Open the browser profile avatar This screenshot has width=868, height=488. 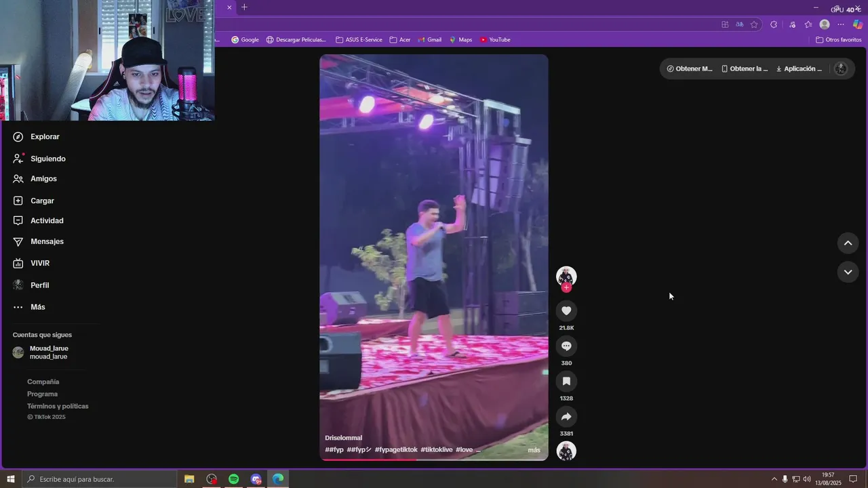point(825,24)
